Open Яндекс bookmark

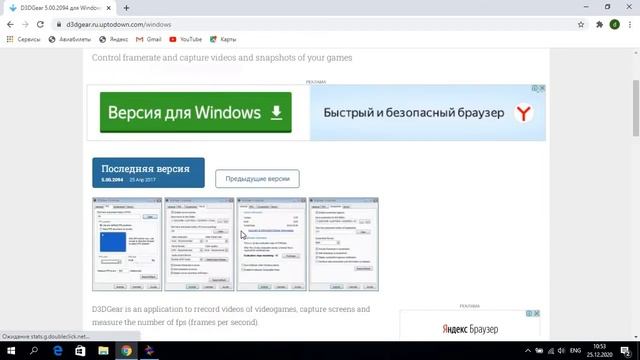click(113, 39)
